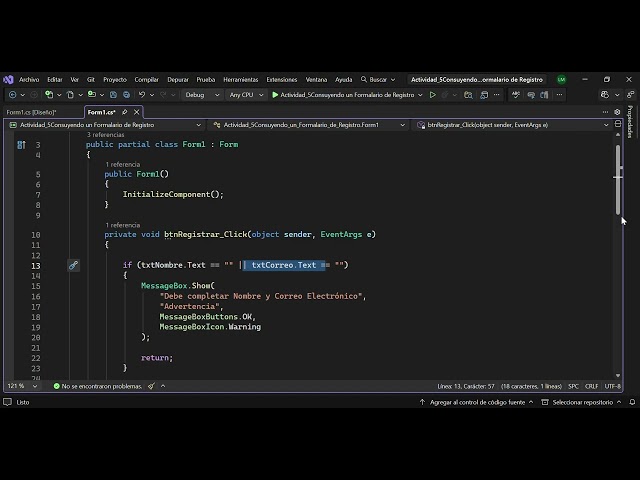Viewport: 640px width, 480px height.
Task: Open the undo history dropdown arrow
Action: point(152,95)
